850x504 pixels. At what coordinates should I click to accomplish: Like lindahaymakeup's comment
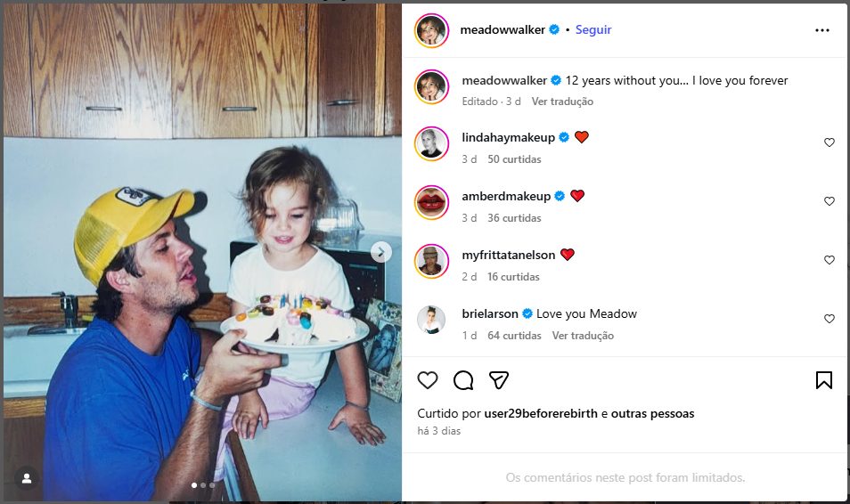830,142
